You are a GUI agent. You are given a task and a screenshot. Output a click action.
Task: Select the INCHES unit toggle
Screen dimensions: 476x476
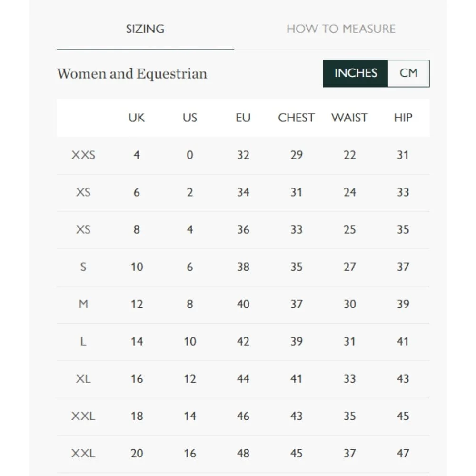[356, 73]
